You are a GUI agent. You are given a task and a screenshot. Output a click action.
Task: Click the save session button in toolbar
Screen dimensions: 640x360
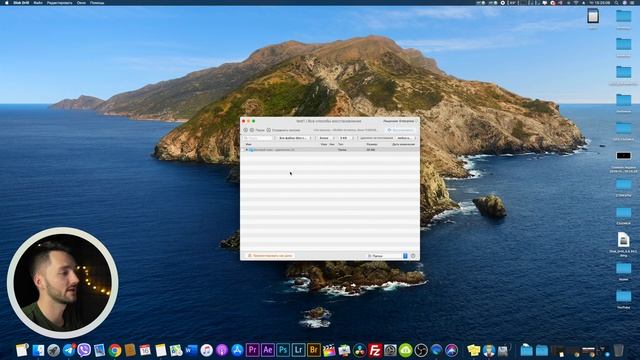pyautogui.click(x=283, y=130)
